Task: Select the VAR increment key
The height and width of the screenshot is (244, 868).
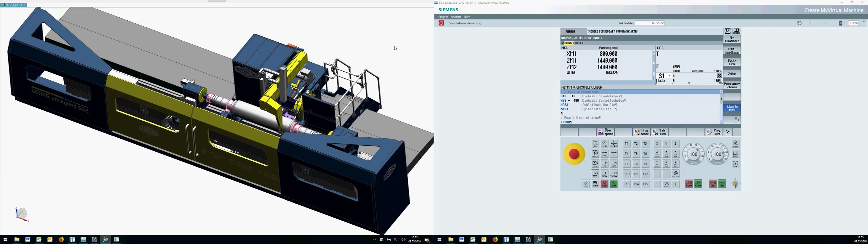Action: tap(604, 154)
